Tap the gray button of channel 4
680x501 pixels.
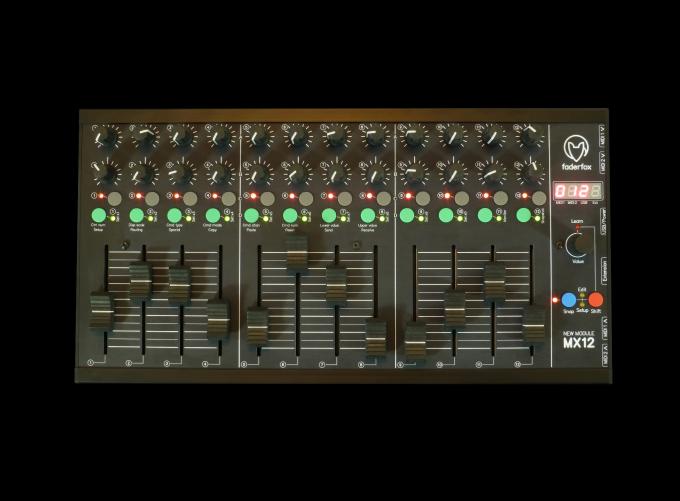coord(229,198)
